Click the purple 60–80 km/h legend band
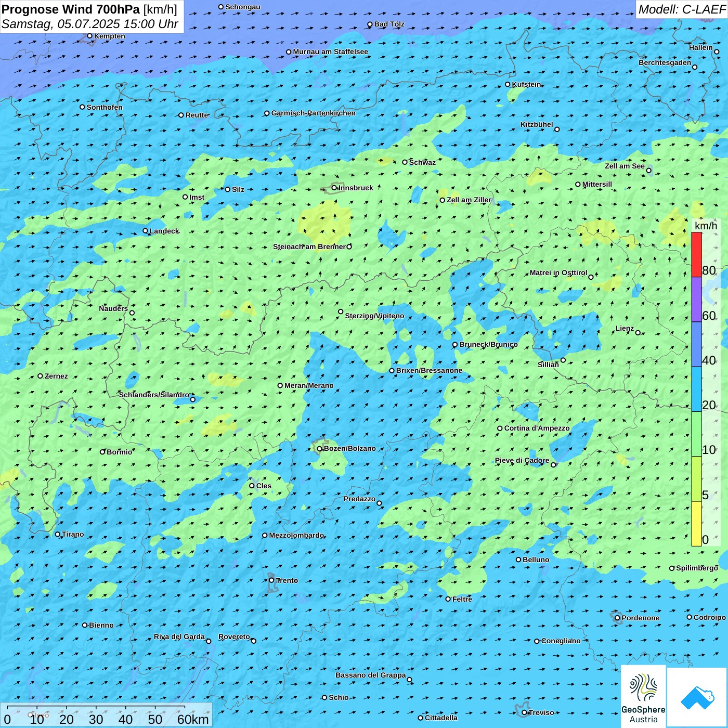The image size is (728, 728). (696, 299)
